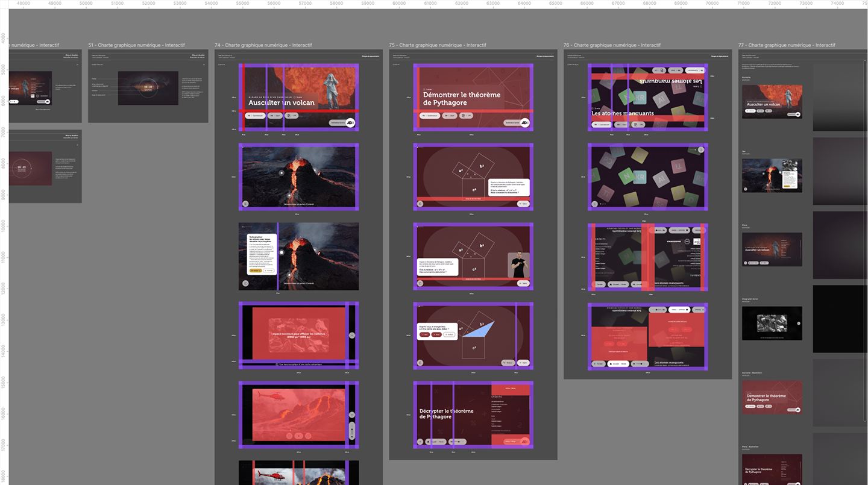Select frame label 74 - Charte graphique numérique

pyautogui.click(x=263, y=45)
